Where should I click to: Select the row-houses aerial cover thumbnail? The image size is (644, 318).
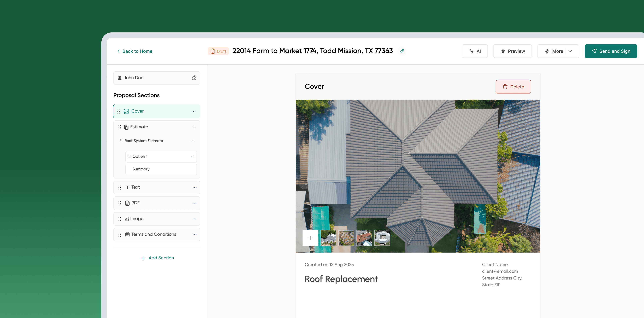click(x=346, y=238)
